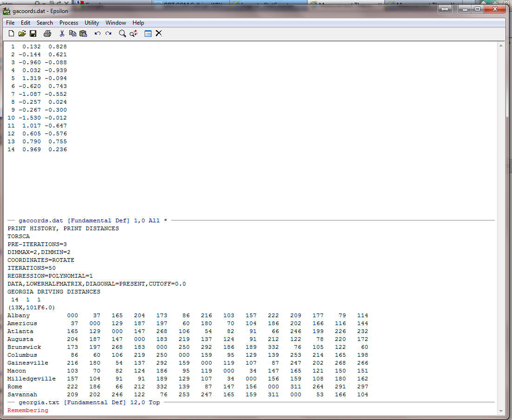The image size is (512, 420).
Task: Open the File menu
Action: pos(10,23)
